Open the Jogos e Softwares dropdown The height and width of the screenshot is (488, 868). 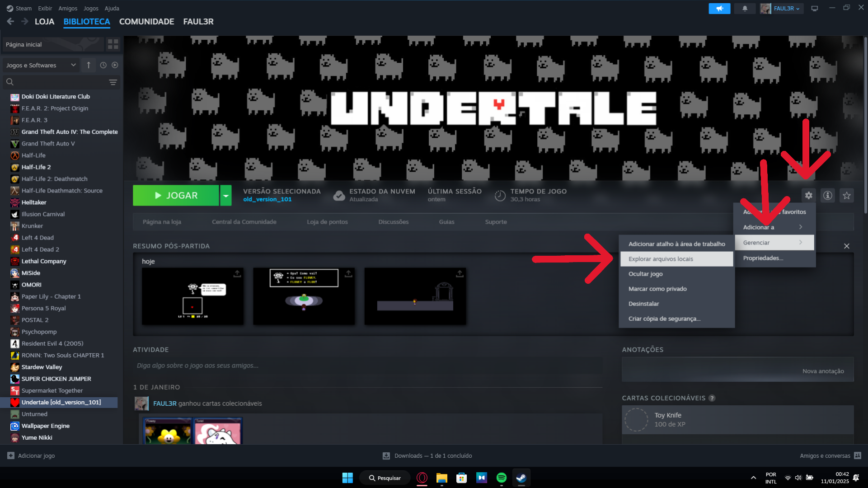pos(41,65)
